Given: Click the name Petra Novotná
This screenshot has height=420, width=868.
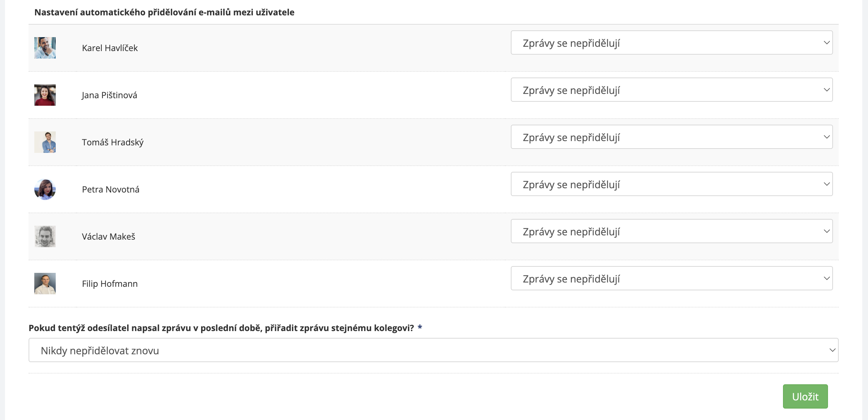Looking at the screenshot, I should pos(110,189).
